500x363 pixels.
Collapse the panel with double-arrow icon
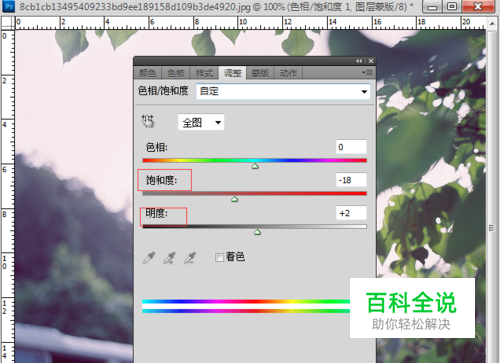(359, 61)
